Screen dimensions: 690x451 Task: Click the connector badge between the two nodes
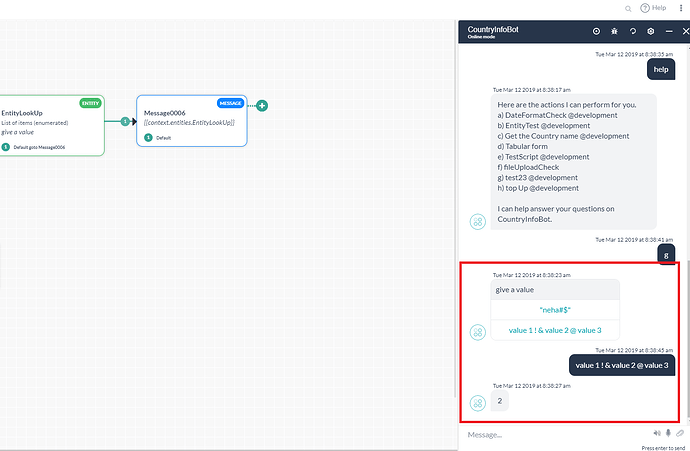coord(125,121)
